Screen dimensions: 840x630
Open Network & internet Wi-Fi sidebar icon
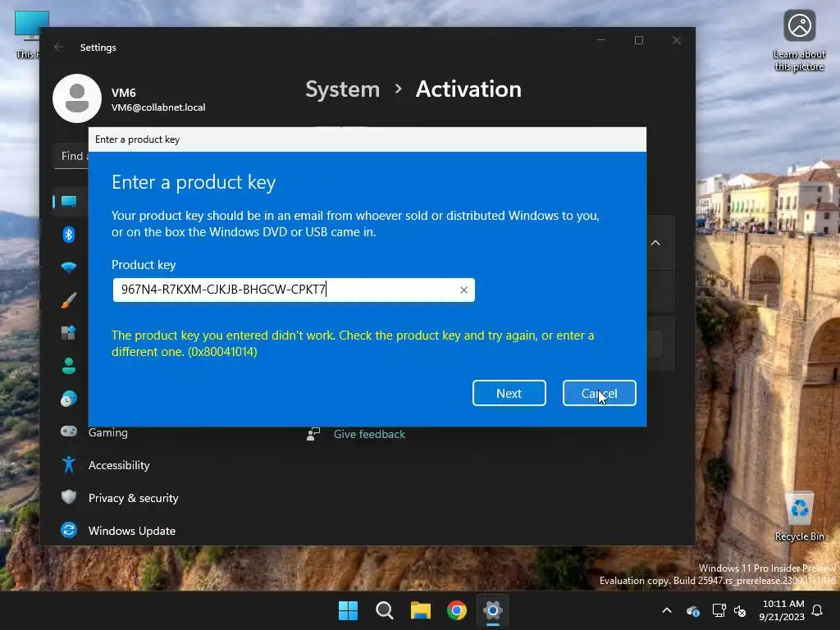[69, 267]
